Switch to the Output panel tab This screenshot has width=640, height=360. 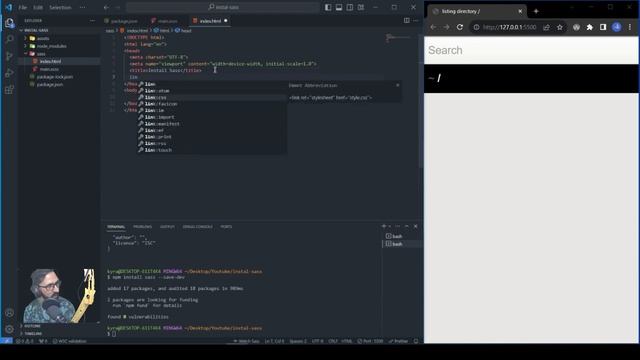click(167, 227)
